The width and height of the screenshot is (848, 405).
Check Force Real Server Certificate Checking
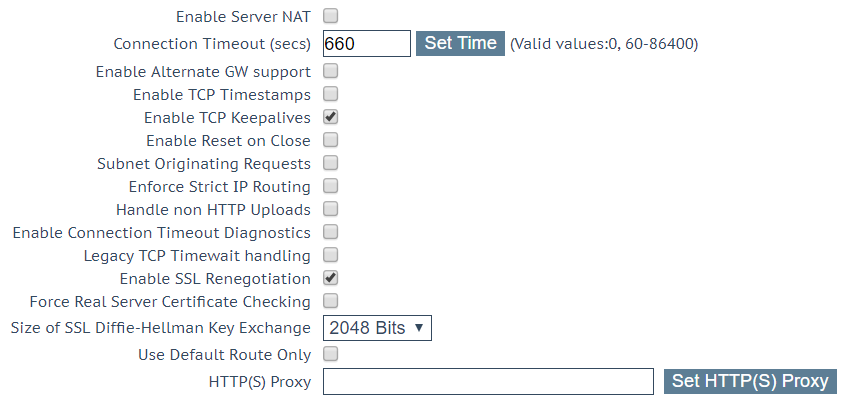click(330, 301)
